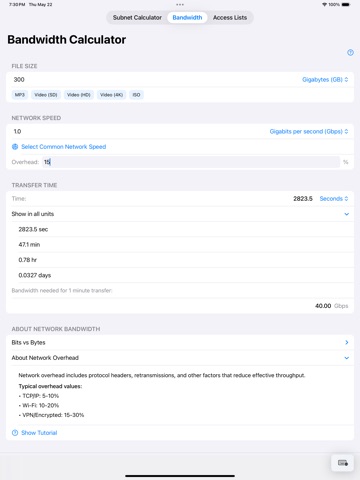Open Select Common Network Speed link
Viewport: 360px width, 480px height.
coord(63,147)
